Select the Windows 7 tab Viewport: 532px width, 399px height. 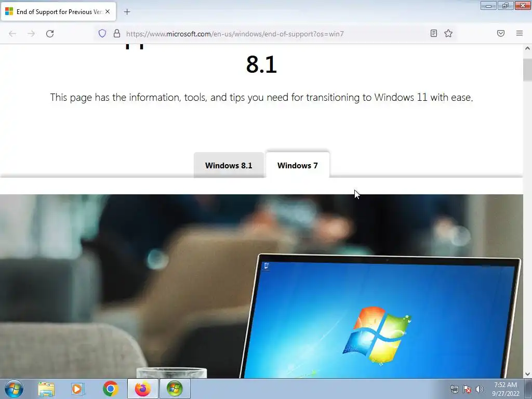coord(298,165)
